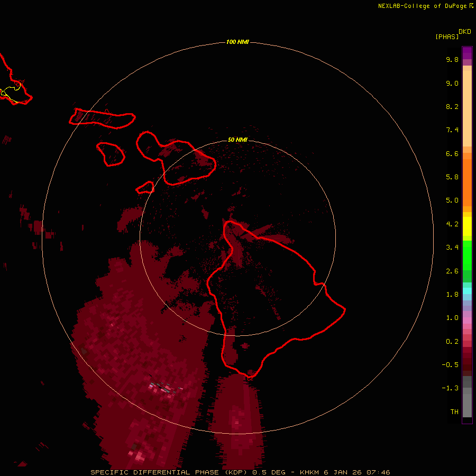
Task: Click the 50 NMI range ring label
Action: point(237,140)
